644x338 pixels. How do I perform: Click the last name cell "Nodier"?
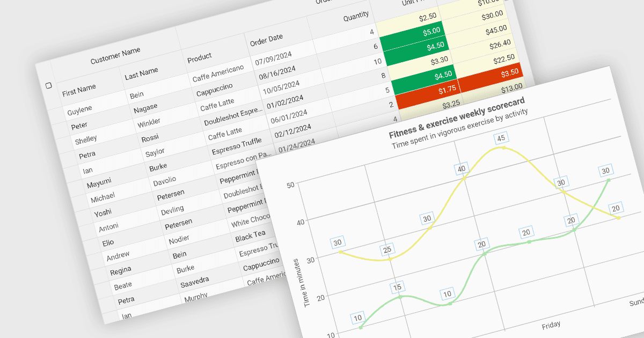coord(179,240)
